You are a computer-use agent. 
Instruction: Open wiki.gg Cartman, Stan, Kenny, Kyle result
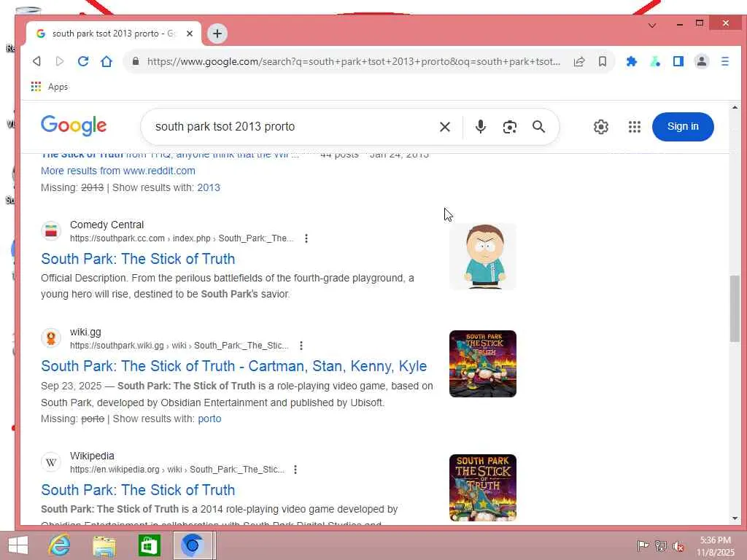pos(234,366)
